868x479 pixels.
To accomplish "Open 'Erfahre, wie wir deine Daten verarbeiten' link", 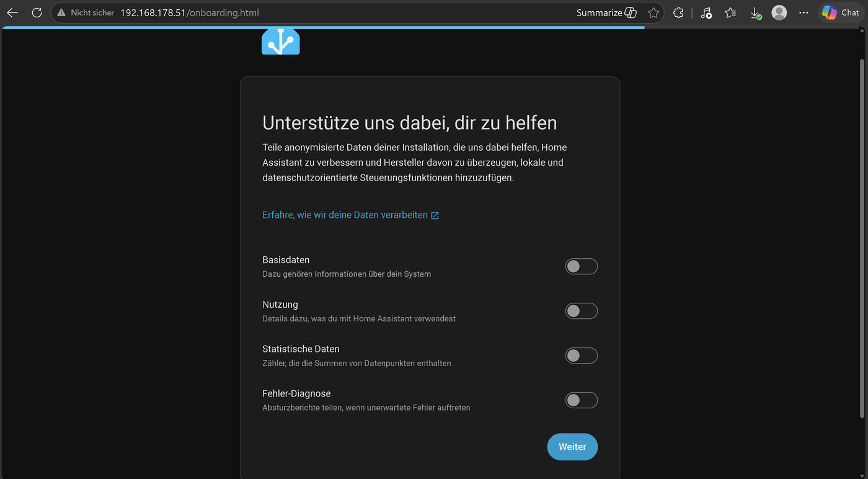I will click(351, 215).
